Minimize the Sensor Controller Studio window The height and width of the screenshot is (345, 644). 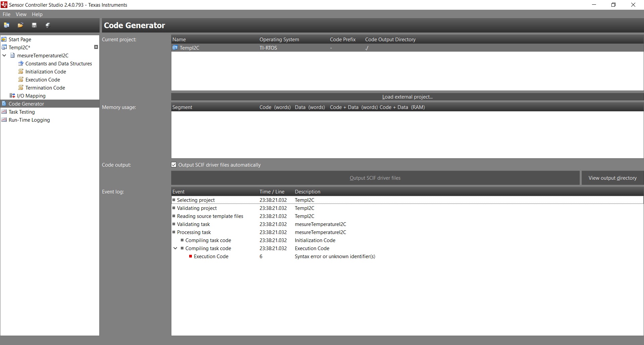click(x=594, y=5)
